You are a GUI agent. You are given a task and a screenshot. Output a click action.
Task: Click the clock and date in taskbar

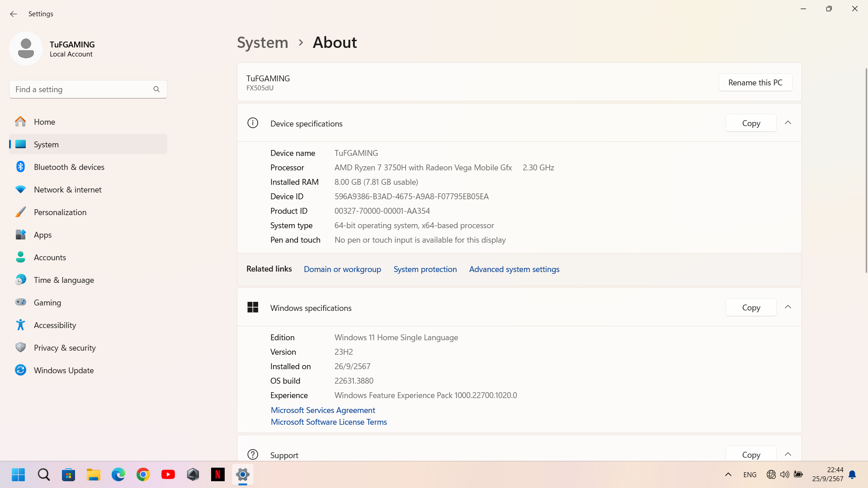tap(827, 474)
